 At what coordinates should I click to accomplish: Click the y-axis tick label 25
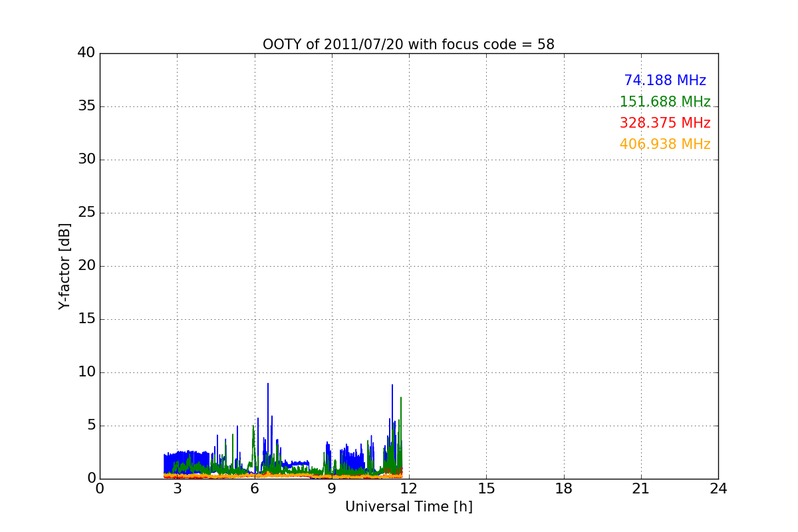pos(86,213)
